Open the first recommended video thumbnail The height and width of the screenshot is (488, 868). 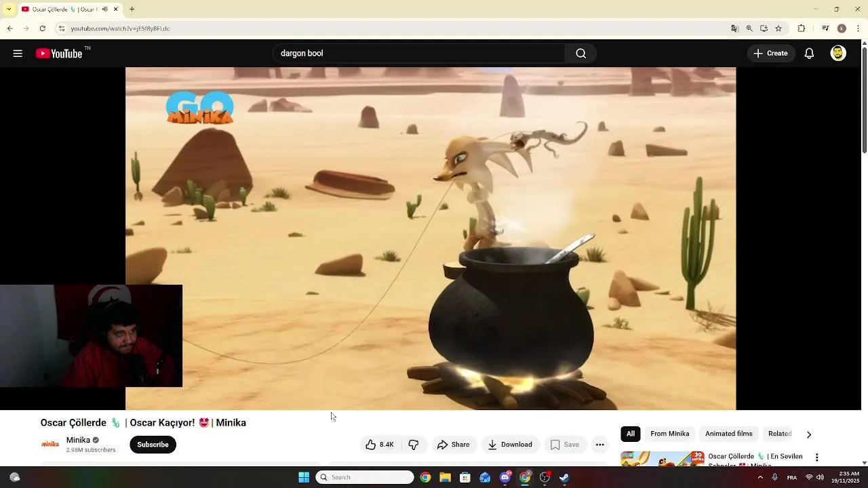[x=663, y=459]
